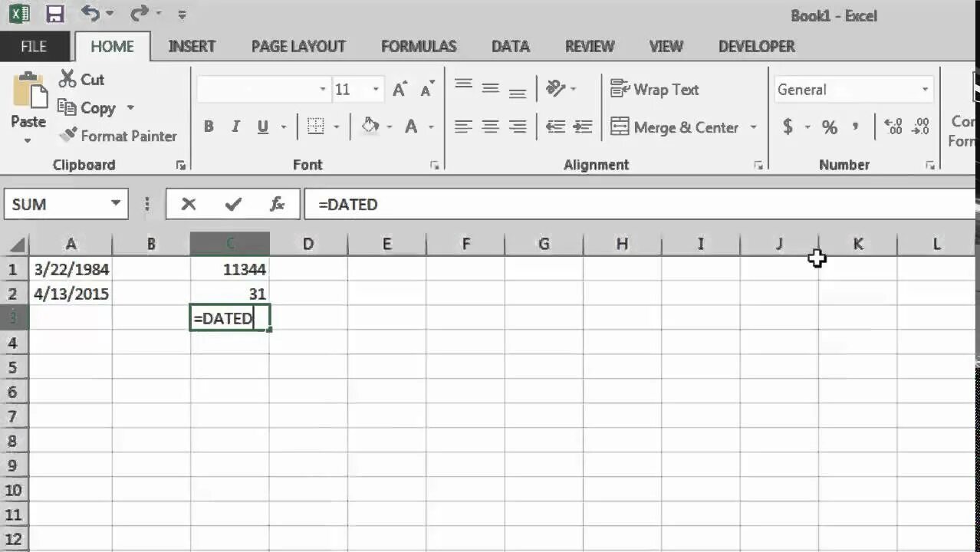The image size is (980, 552).
Task: Click the Paste clipboard icon
Action: coord(29,92)
